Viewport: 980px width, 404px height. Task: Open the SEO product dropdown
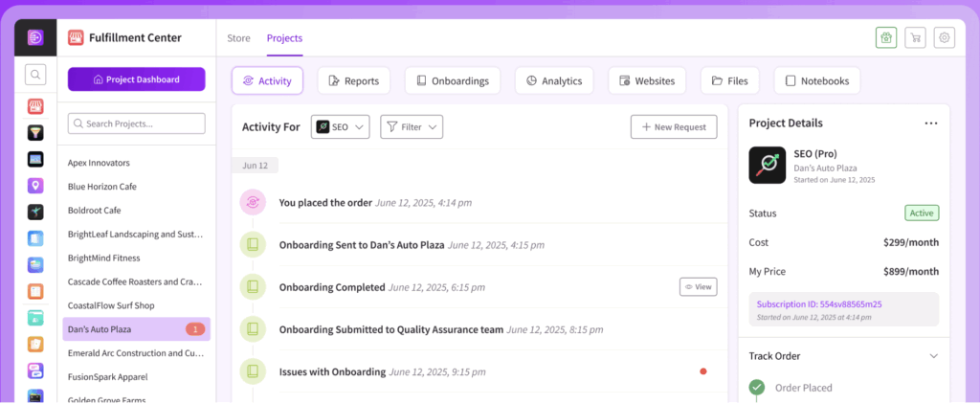tap(341, 127)
